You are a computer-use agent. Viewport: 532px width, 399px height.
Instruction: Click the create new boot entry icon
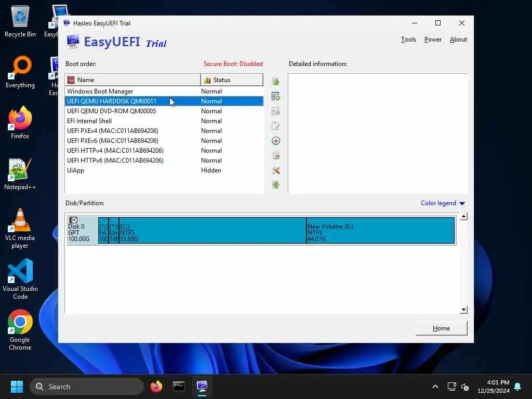[275, 97]
